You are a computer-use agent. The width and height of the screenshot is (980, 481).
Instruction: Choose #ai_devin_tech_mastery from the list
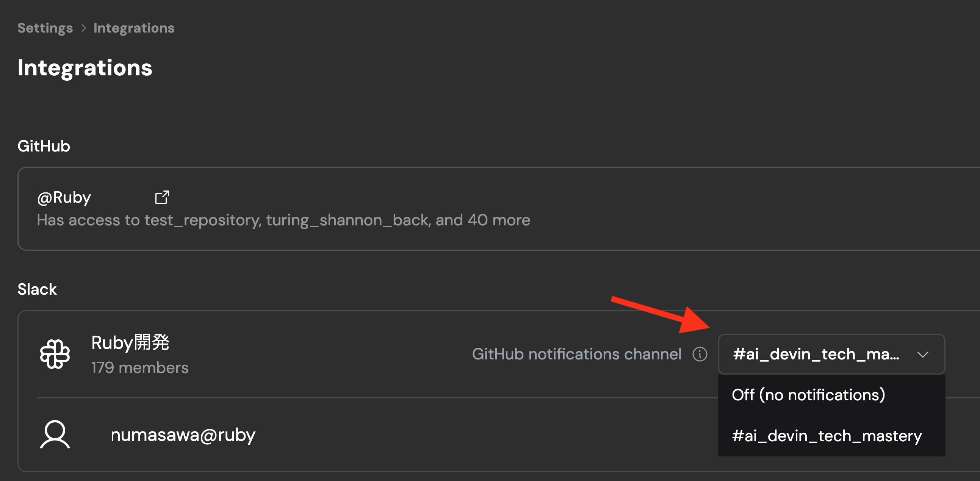(x=826, y=436)
